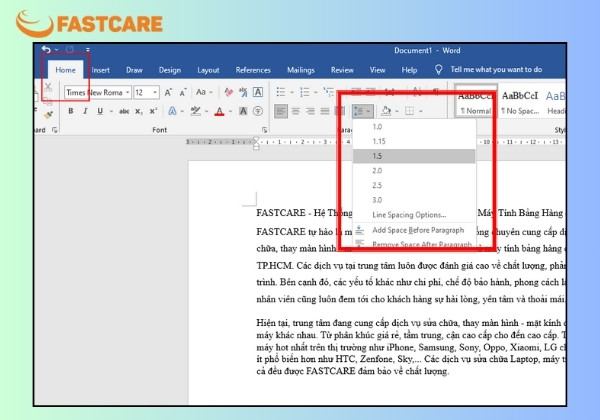Screen dimensions: 600x420
Task: Open the Draw ribbon tab
Action: [134, 70]
